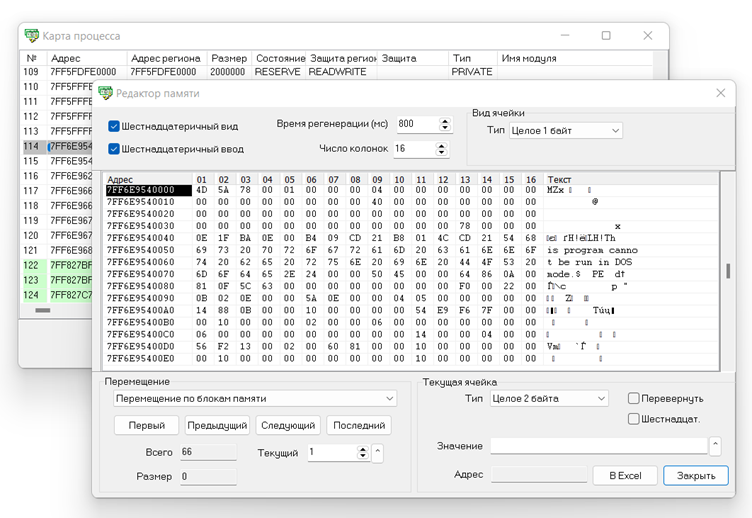Click the Значение input field
The height and width of the screenshot is (518, 752).
[x=598, y=446]
